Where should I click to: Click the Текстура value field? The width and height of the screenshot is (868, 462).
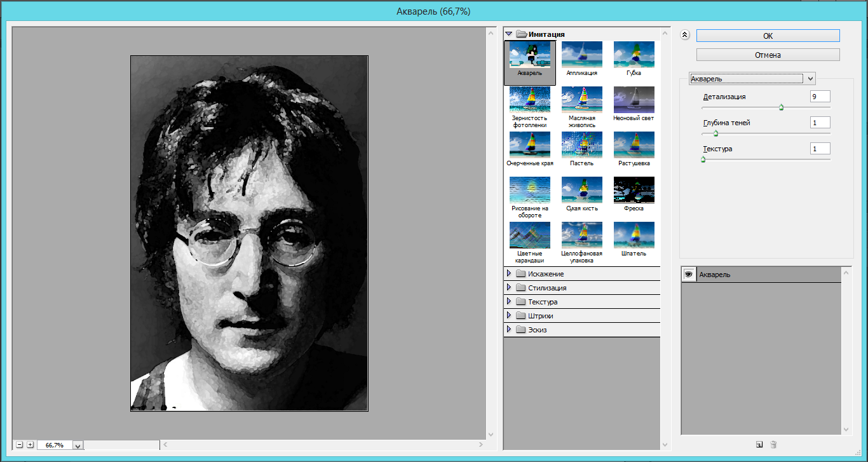tap(820, 149)
